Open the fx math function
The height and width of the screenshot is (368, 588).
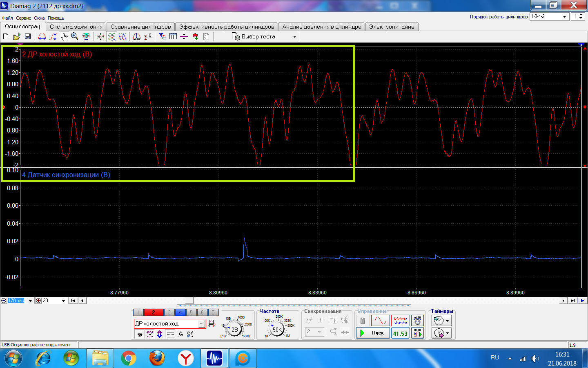click(x=180, y=334)
